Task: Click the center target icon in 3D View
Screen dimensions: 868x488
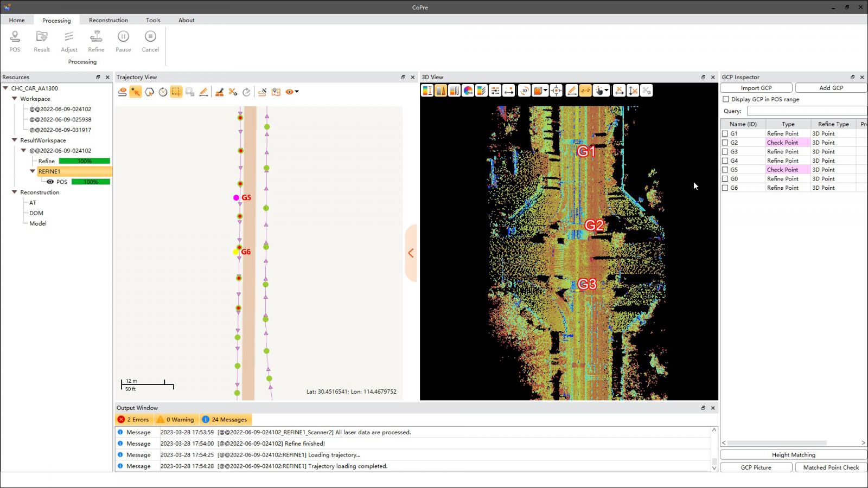Action: [x=556, y=91]
